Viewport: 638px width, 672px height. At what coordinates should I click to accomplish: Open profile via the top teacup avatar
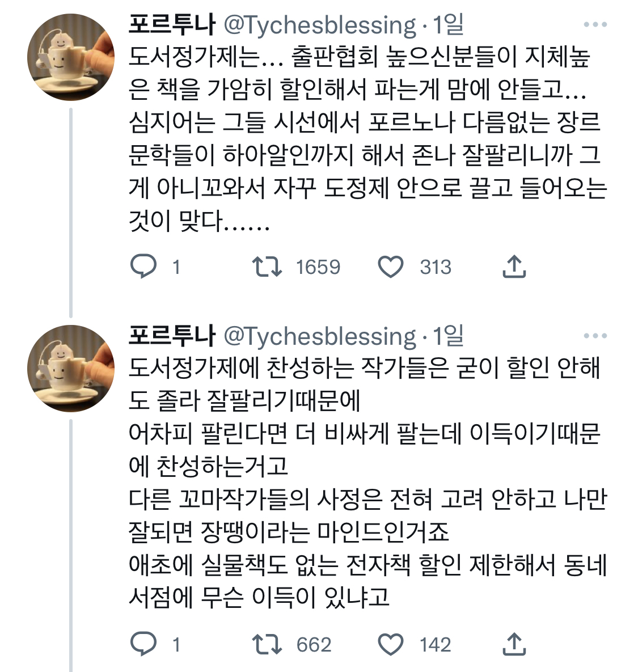[70, 57]
